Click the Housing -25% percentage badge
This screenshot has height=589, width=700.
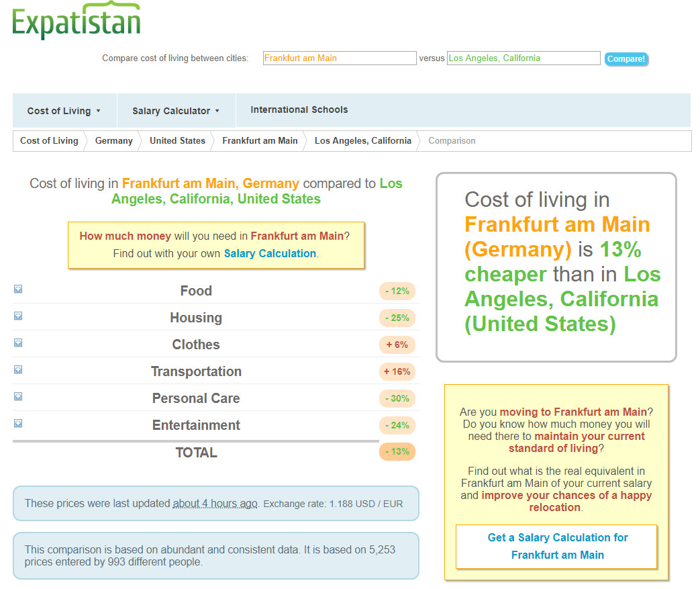[397, 318]
